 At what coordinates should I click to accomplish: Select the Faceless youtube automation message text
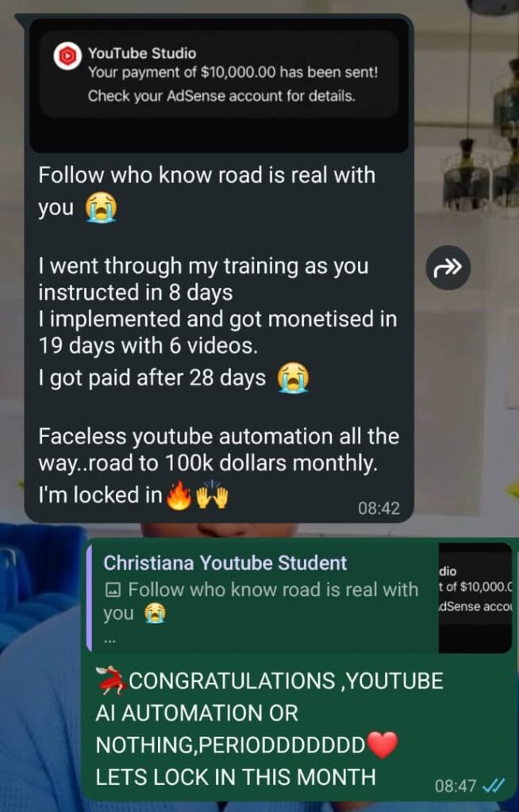[218, 450]
